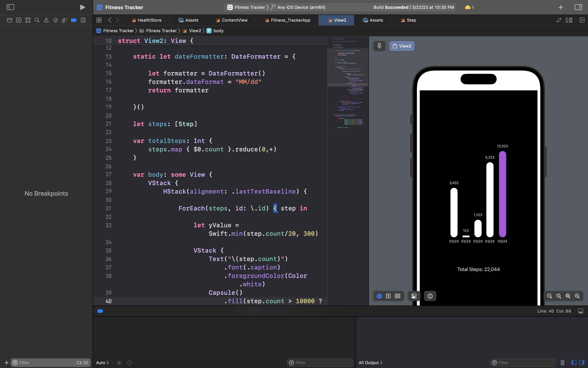Open the project navigator folder icon
The image size is (588, 368).
click(x=10, y=20)
